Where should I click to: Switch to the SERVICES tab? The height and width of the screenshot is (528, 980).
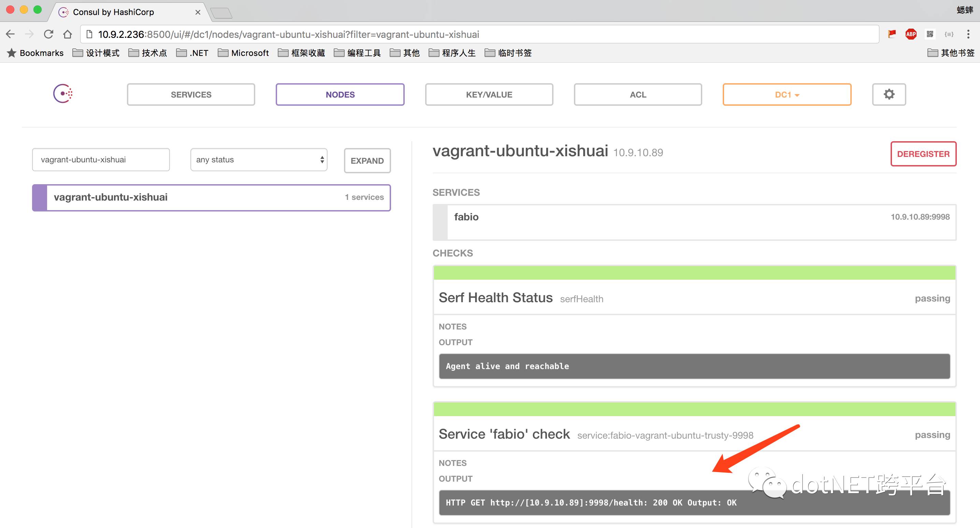tap(191, 94)
